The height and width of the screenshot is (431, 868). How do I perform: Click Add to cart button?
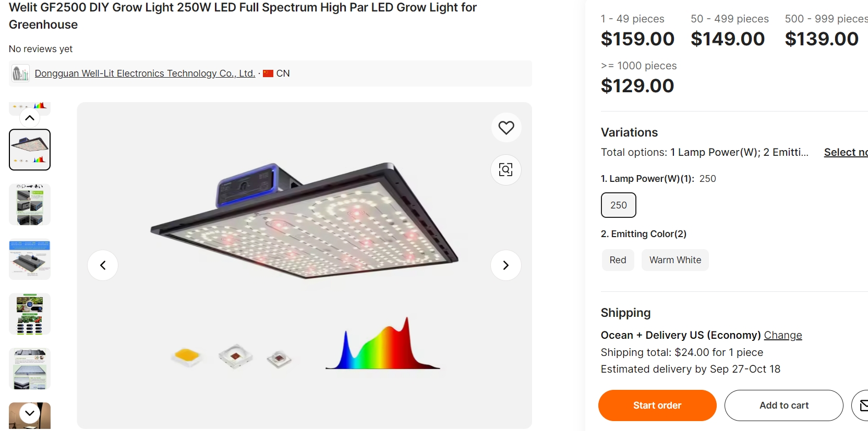pyautogui.click(x=783, y=405)
